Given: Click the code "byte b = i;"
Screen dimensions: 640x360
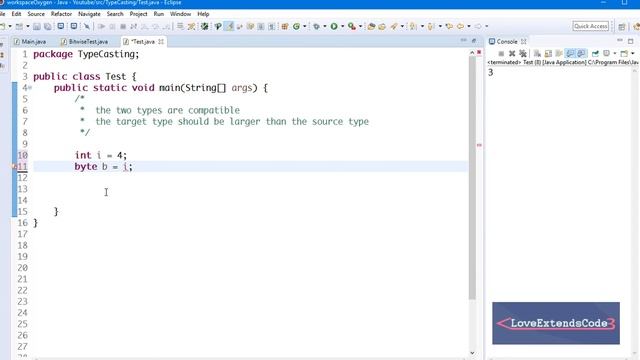Looking at the screenshot, I should pyautogui.click(x=104, y=167).
